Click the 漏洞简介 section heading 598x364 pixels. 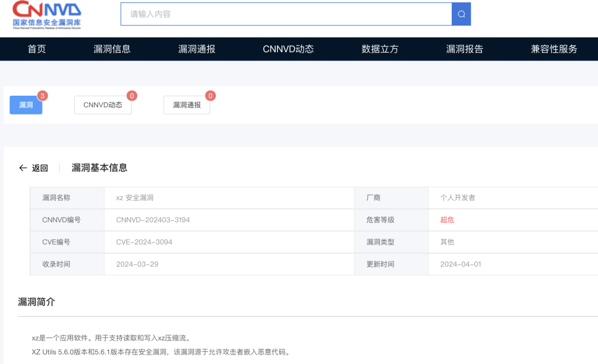pos(37,302)
